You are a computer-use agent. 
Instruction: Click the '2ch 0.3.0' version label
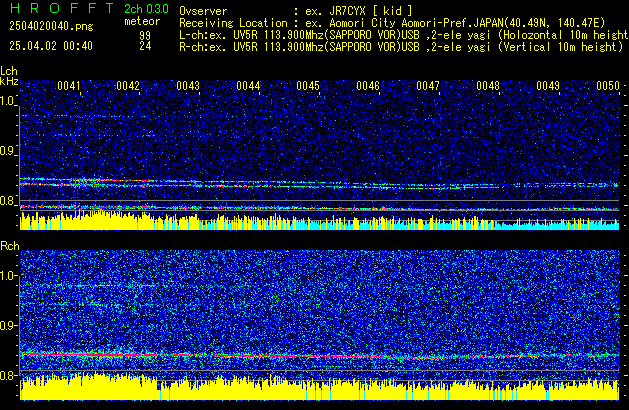(x=146, y=8)
